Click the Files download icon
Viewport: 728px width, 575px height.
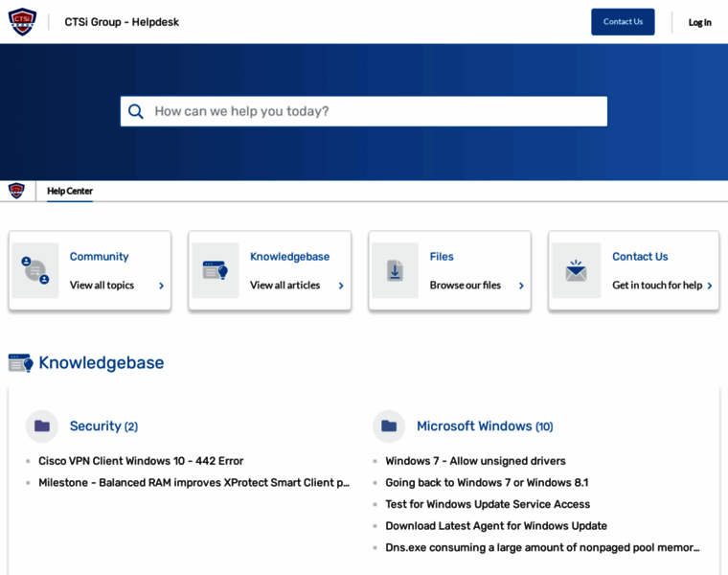pyautogui.click(x=395, y=270)
